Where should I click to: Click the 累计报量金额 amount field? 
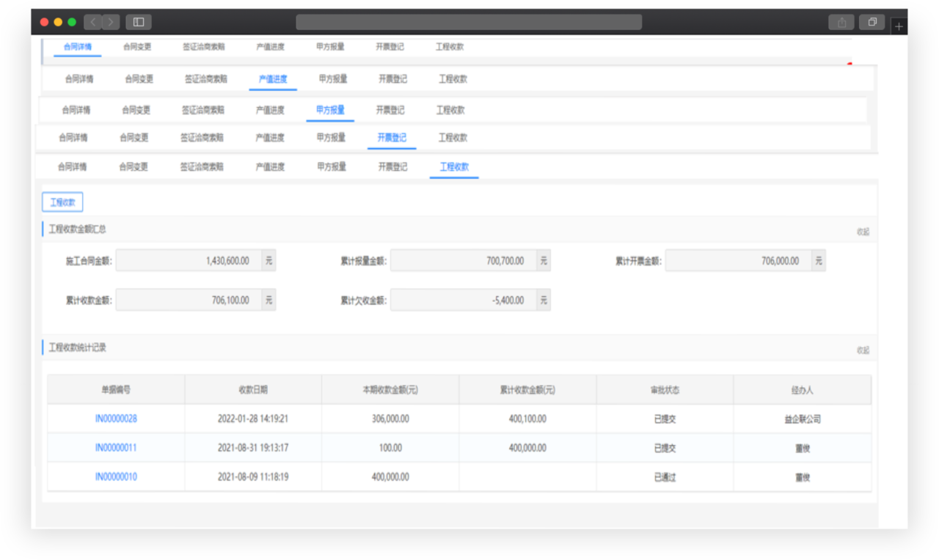coord(463,261)
